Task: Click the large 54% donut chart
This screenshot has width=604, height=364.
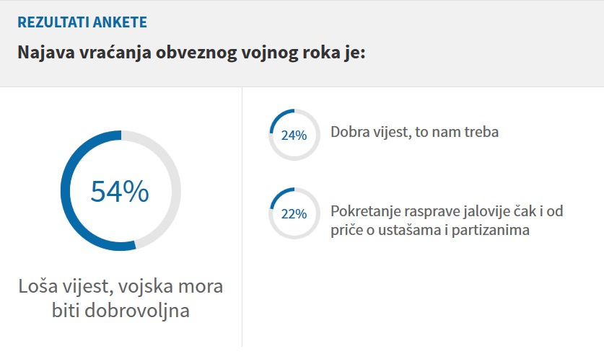Action: [x=120, y=191]
